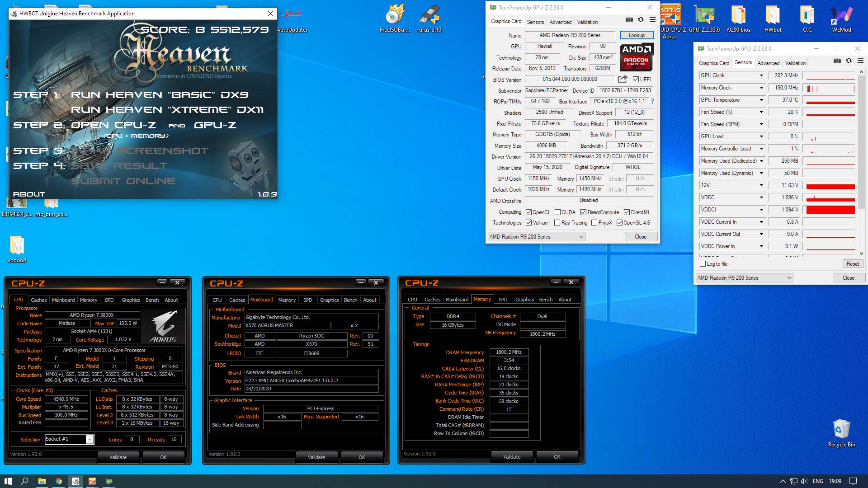This screenshot has width=868, height=488.
Task: Open the voodoo desktop folder
Action: [x=17, y=249]
